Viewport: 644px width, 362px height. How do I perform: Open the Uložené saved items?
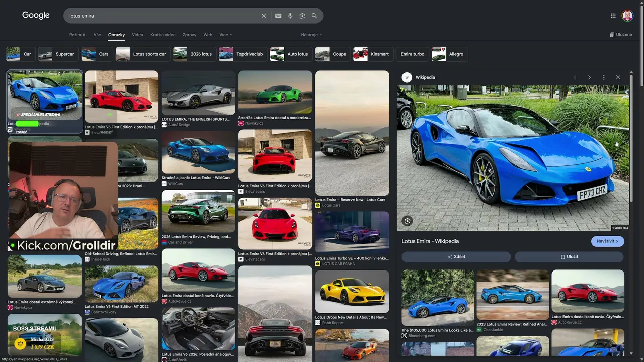click(620, 35)
